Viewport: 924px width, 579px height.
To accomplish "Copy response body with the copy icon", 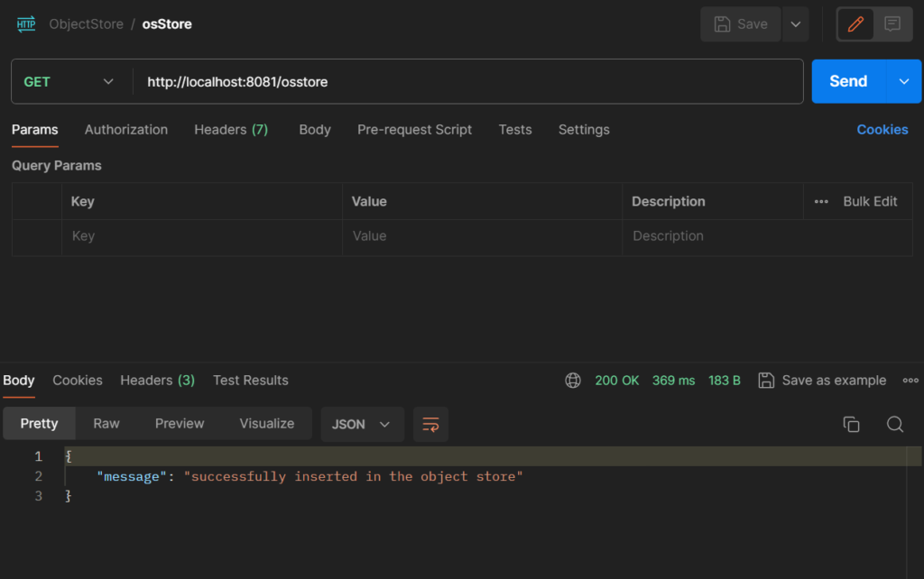I will (x=851, y=424).
